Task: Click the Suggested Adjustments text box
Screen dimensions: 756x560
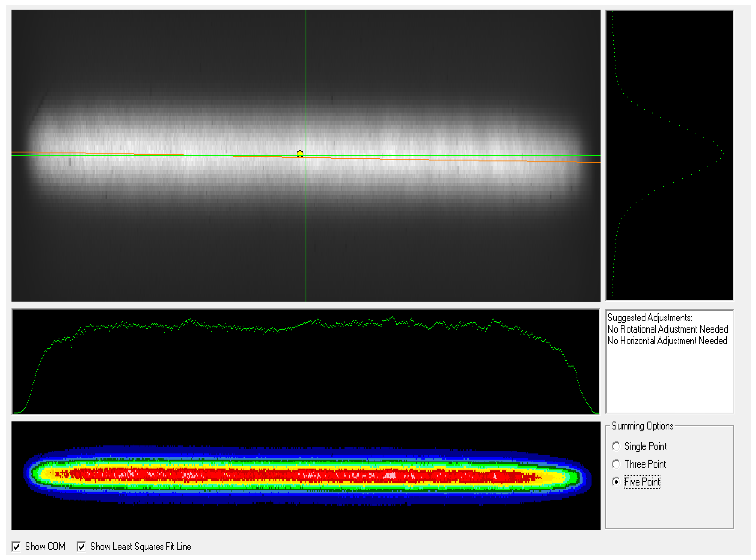Action: 669,361
